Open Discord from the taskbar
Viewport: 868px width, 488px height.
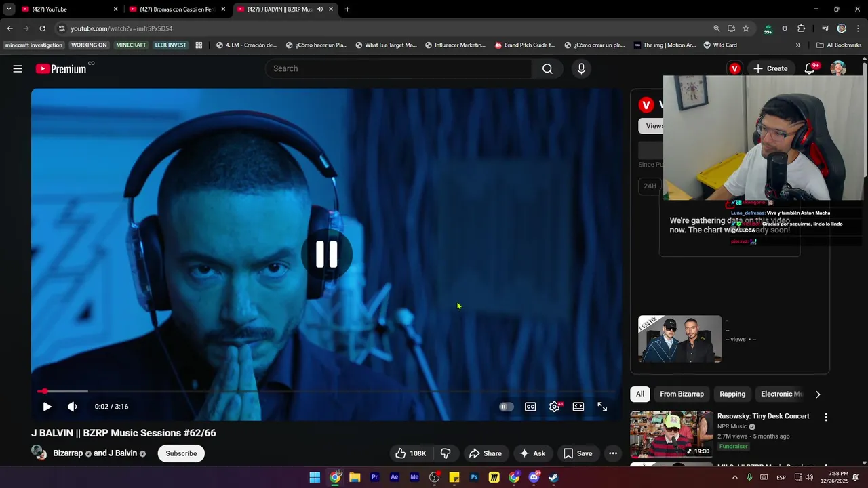pos(534,477)
